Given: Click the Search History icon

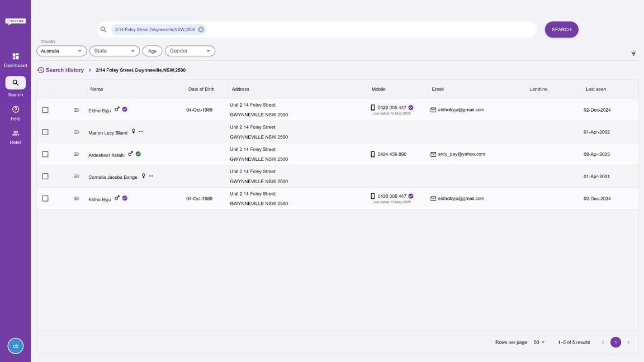Looking at the screenshot, I should (41, 70).
